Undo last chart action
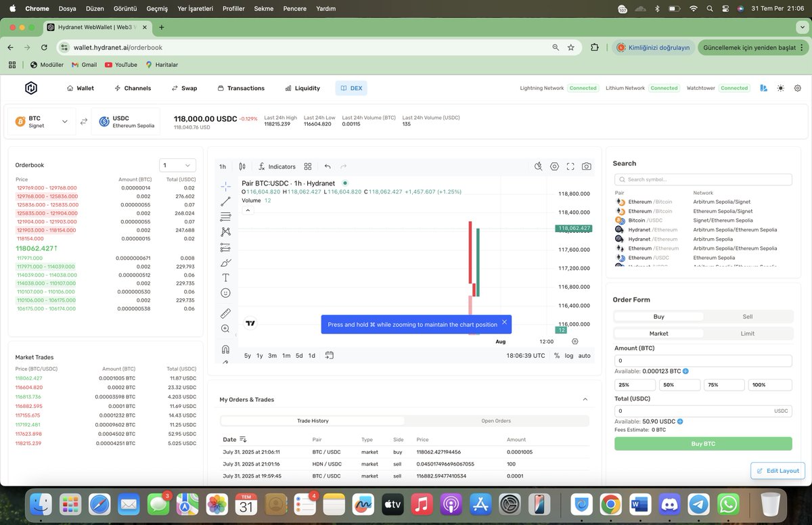 pos(328,166)
